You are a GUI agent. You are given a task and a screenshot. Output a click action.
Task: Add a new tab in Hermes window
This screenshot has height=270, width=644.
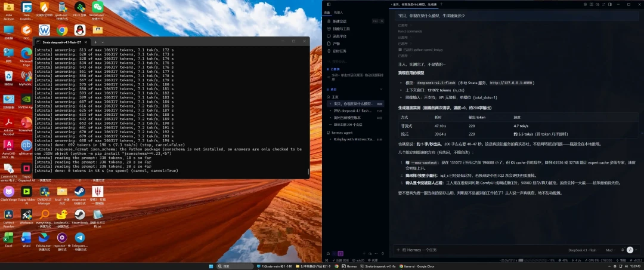tap(441, 4)
